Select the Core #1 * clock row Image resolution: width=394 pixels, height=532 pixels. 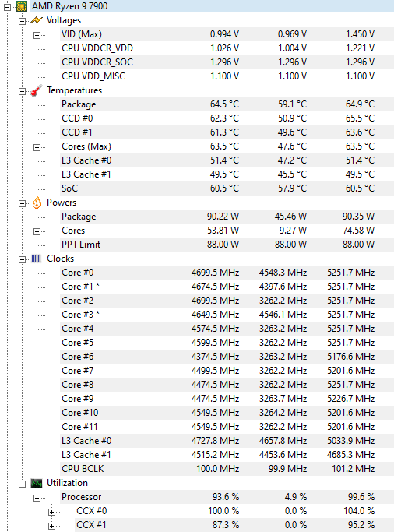click(227, 287)
